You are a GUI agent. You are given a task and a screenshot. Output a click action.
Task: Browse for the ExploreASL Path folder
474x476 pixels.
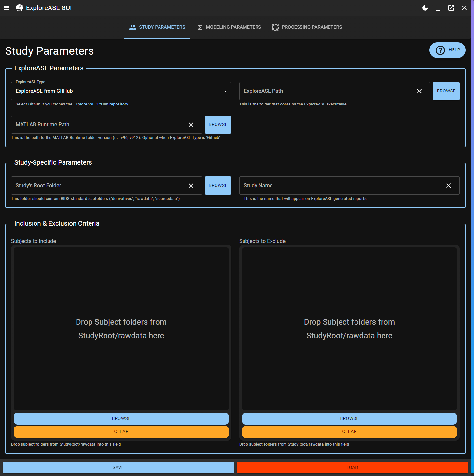[446, 91]
